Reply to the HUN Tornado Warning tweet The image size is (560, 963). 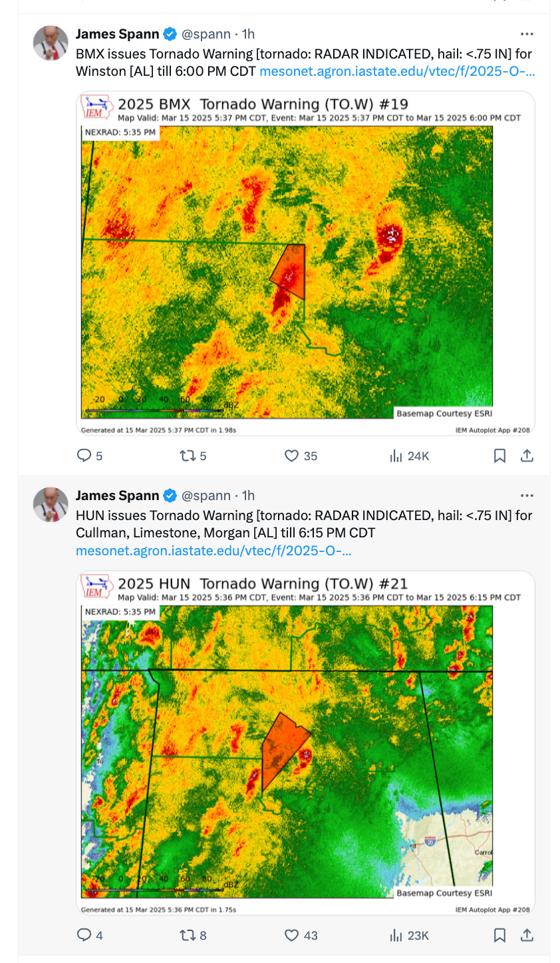click(84, 935)
